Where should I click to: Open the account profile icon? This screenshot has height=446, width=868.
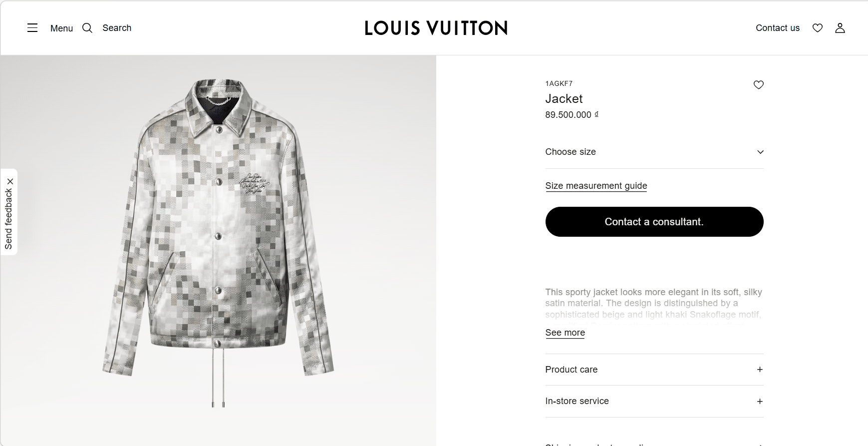pos(840,28)
